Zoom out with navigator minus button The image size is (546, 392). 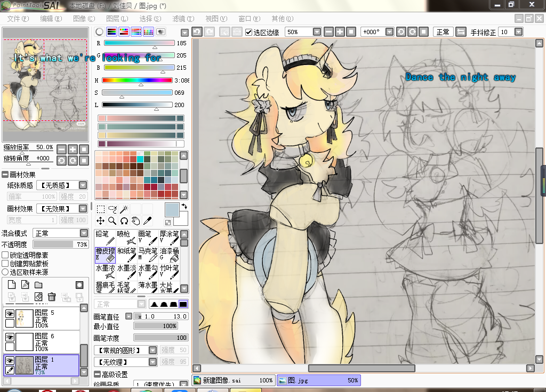62,150
